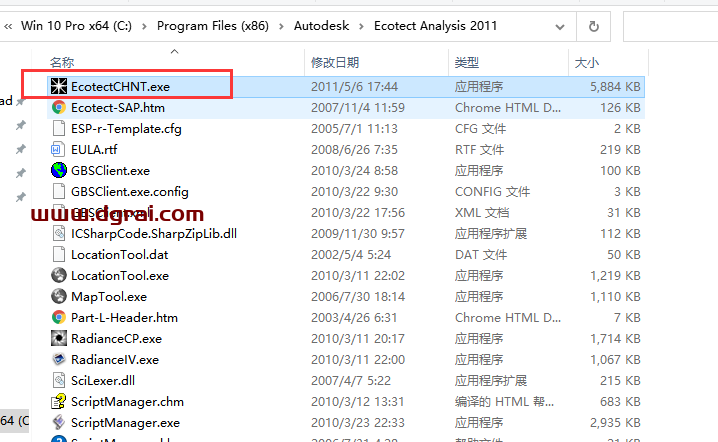The width and height of the screenshot is (718, 442).
Task: Select the file name ScriptManager.exe
Action: 125,423
